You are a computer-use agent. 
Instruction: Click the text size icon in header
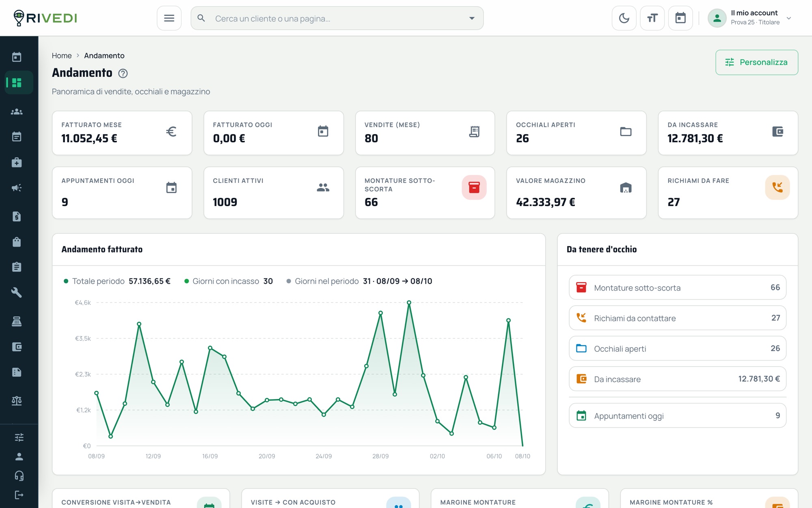652,18
